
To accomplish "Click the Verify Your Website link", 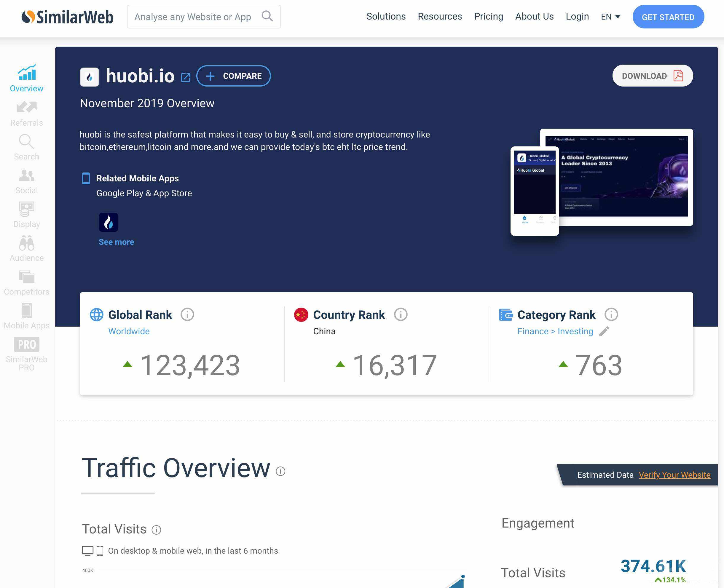I will 674,475.
